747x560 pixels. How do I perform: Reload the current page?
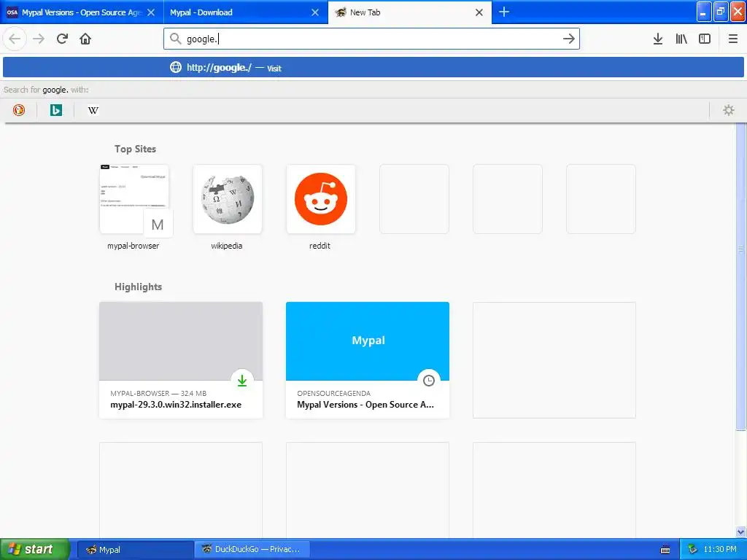coord(62,39)
